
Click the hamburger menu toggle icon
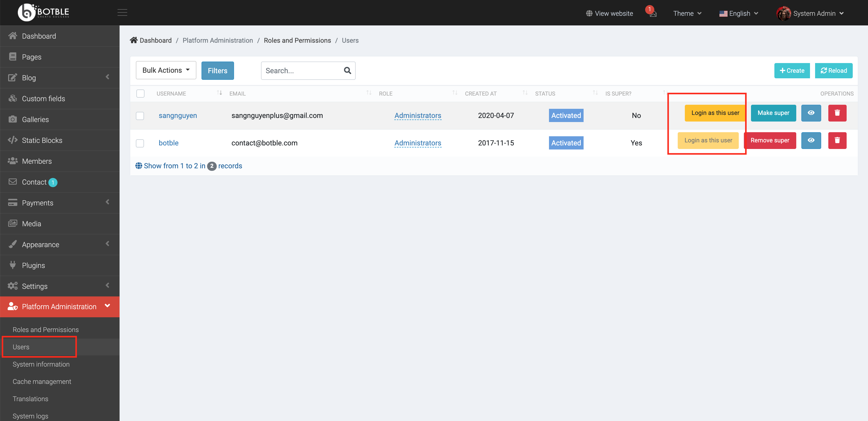tap(122, 13)
